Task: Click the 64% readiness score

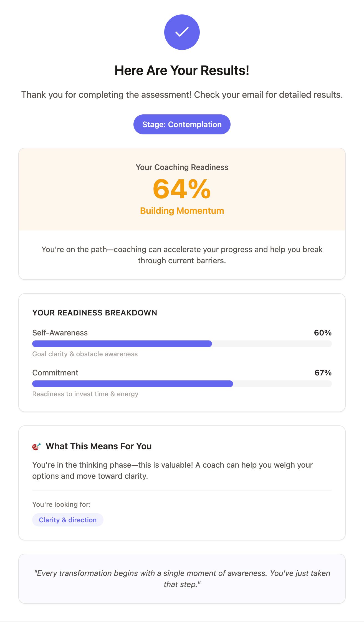Action: click(x=182, y=189)
